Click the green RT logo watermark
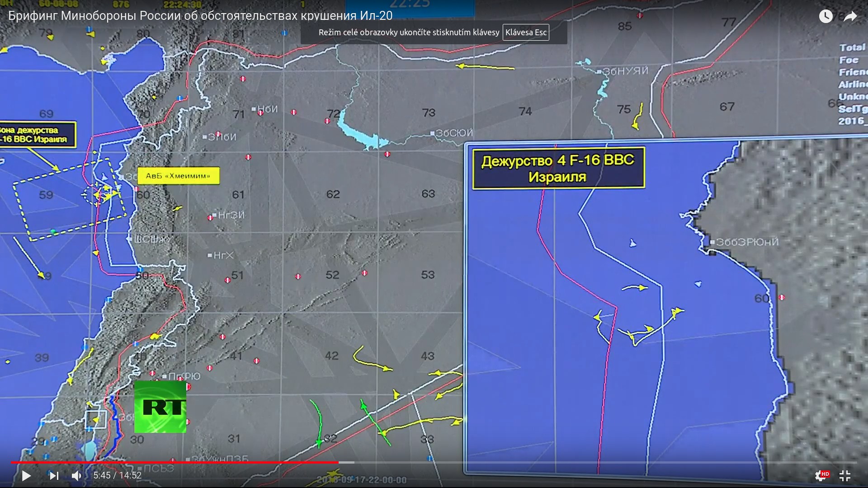868x488 pixels. (x=160, y=407)
